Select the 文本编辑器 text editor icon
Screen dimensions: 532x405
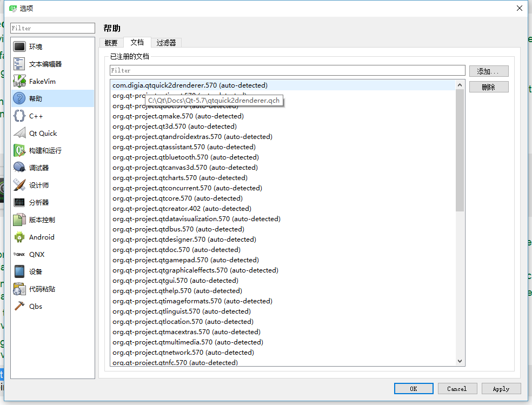(x=19, y=64)
